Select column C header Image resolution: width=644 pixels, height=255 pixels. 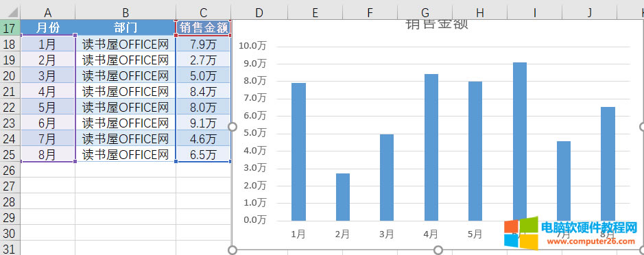[x=203, y=12]
